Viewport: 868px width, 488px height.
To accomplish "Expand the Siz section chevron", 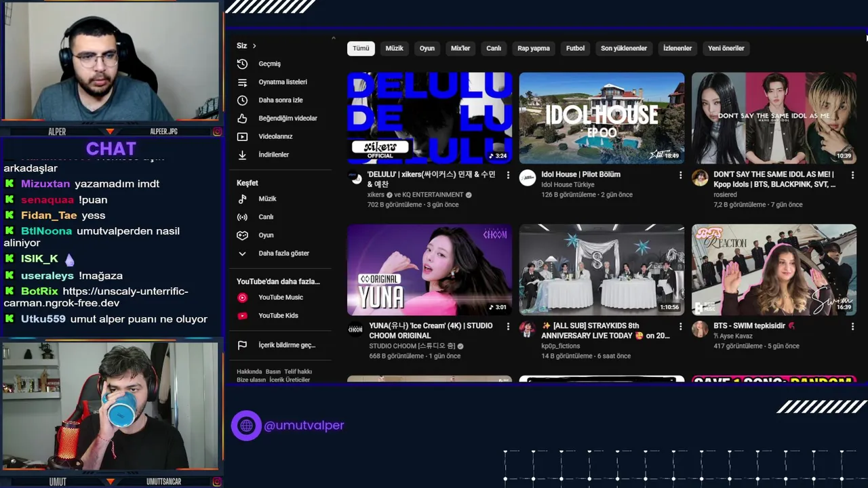I will 254,46.
